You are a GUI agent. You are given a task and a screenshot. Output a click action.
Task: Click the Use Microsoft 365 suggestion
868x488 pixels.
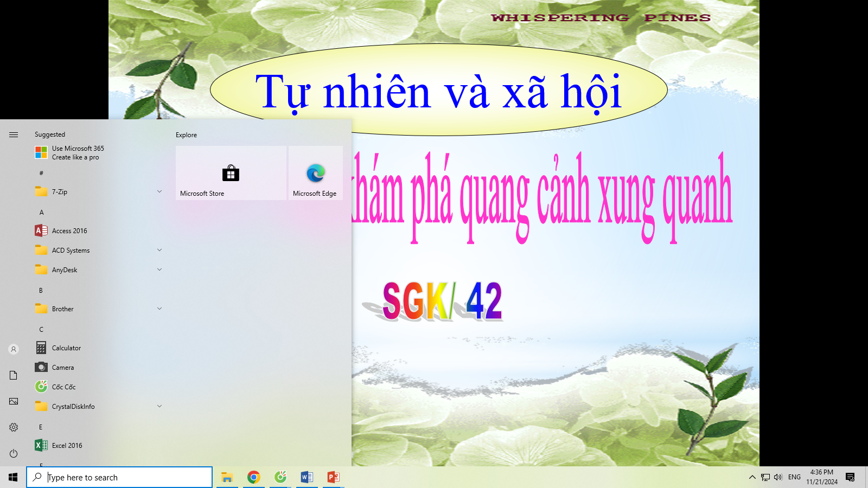[x=78, y=153]
